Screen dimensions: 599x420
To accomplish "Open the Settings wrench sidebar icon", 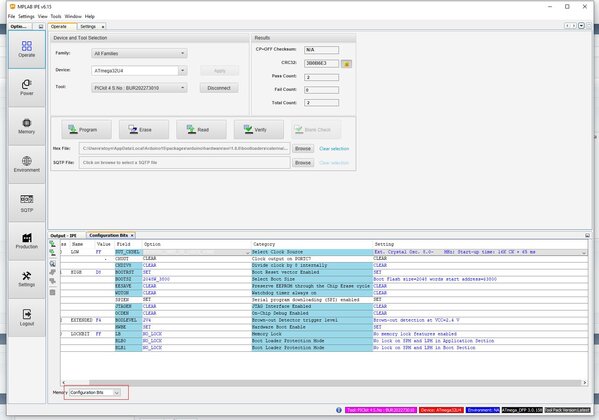I will click(x=27, y=279).
